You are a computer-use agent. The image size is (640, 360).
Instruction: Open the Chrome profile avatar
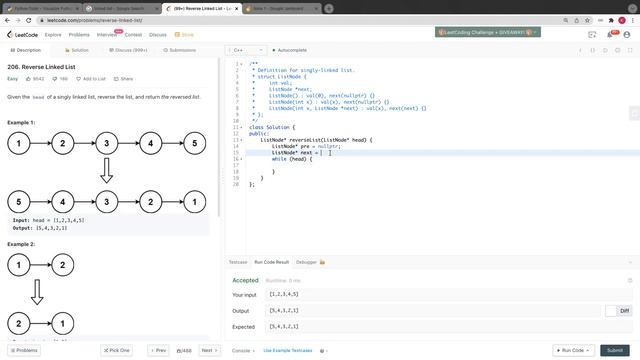tap(622, 20)
